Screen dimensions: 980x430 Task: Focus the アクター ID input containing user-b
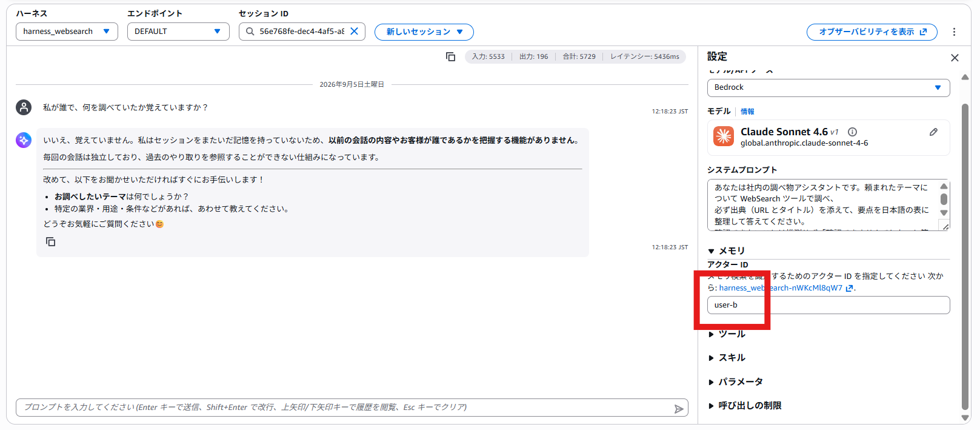point(828,305)
